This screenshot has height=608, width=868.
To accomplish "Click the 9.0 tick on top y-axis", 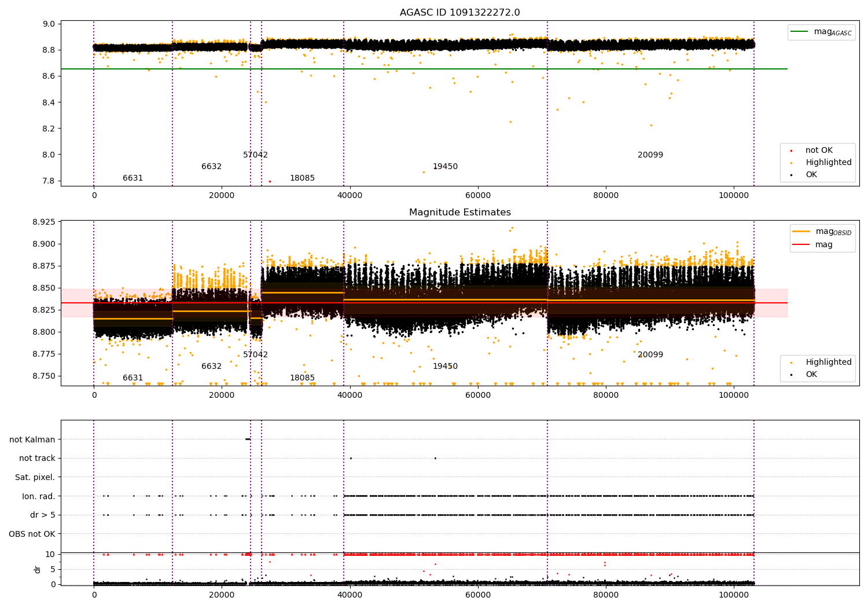I will point(49,24).
